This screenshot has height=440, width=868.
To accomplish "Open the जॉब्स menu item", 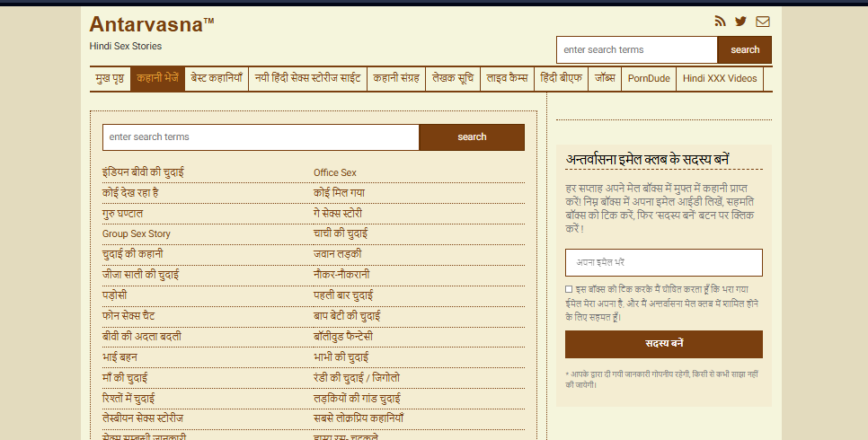I will point(605,79).
